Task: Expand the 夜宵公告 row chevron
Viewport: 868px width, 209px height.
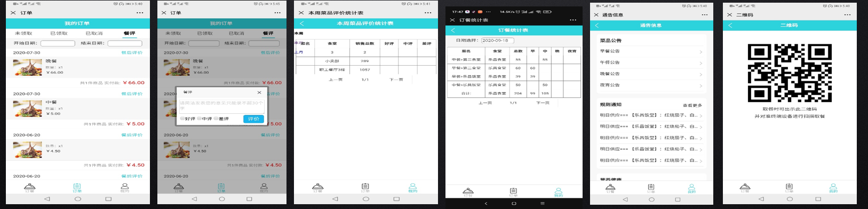Action: 700,86
